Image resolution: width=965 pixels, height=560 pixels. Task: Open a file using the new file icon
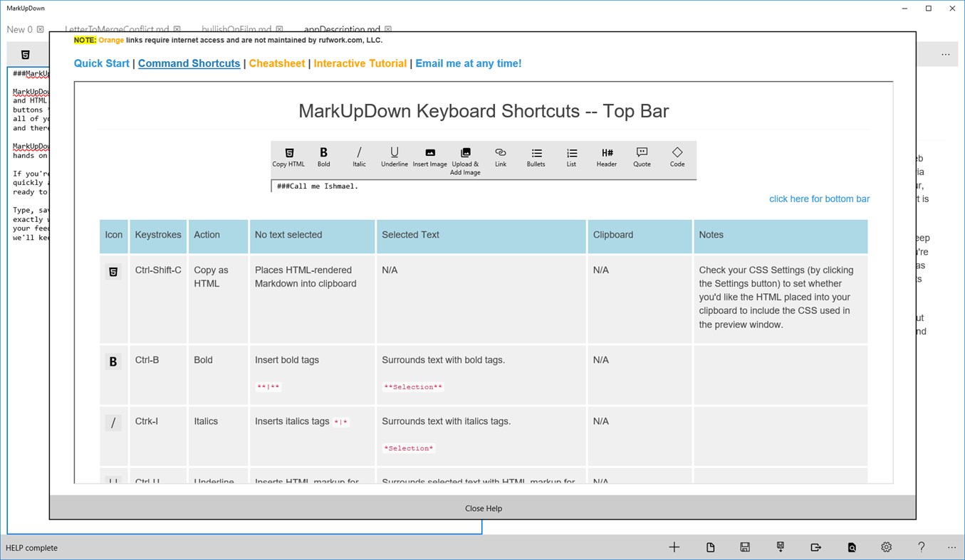point(710,547)
